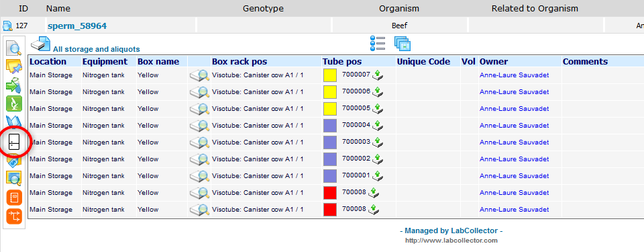Image resolution: width=644 pixels, height=252 pixels.
Task: Click Anne-Laure Sauvadet owner link in first row
Action: pos(515,75)
